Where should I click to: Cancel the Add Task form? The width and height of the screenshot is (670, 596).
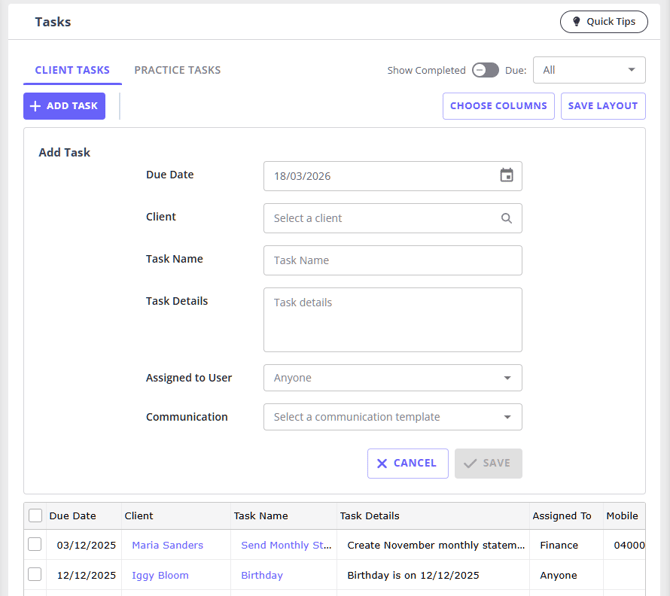tap(407, 464)
